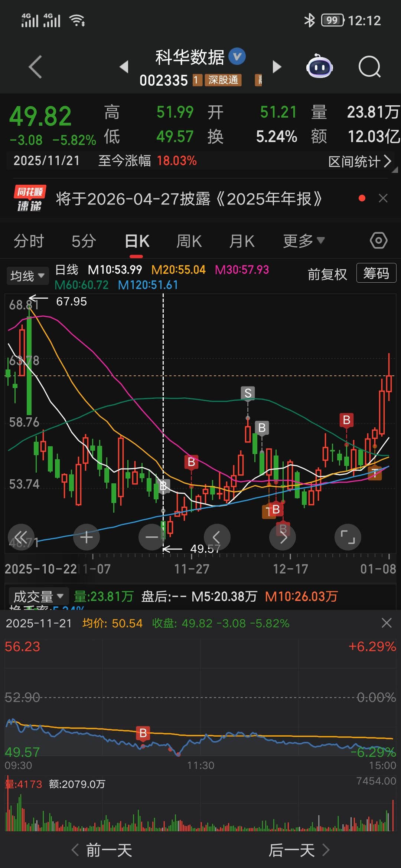Screen dimensions: 401x868
Task: Tap the back arrow in the header
Action: (35, 67)
